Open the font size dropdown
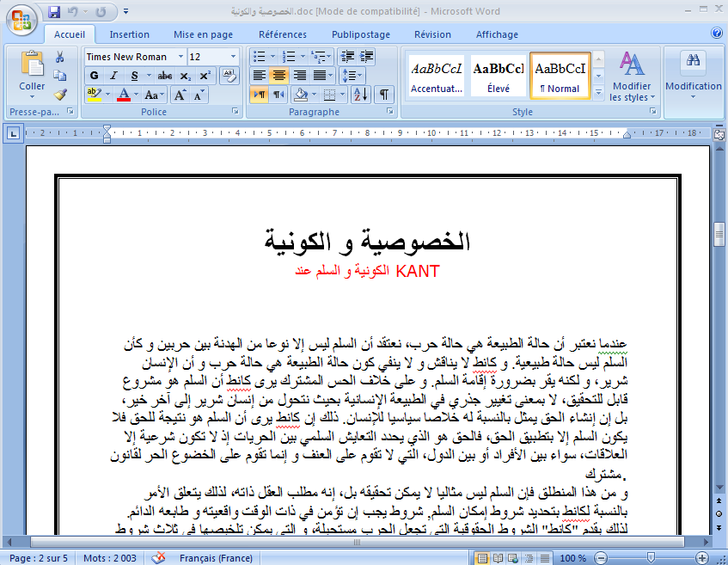Image resolution: width=728 pixels, height=565 pixels. [233, 57]
